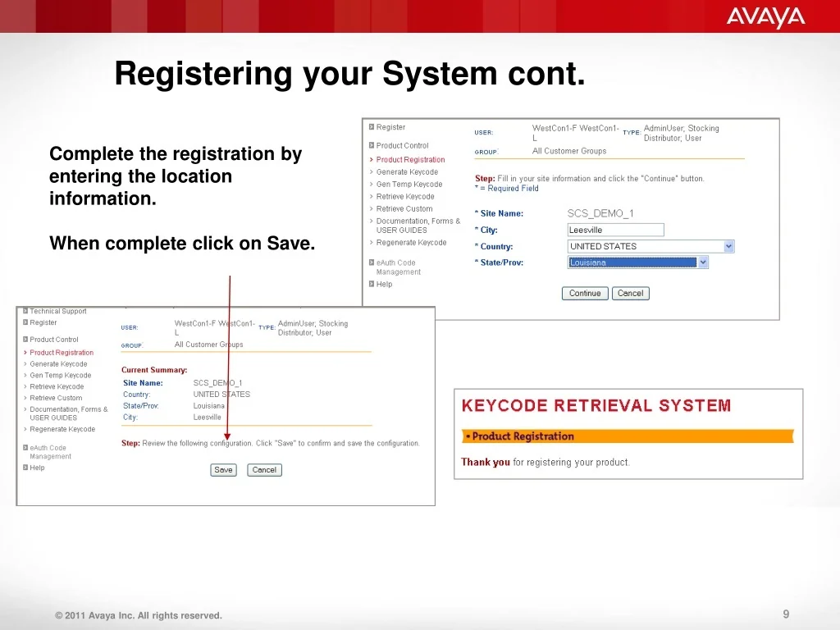Click Cancel next to Continue button
The width and height of the screenshot is (840, 630).
[631, 294]
